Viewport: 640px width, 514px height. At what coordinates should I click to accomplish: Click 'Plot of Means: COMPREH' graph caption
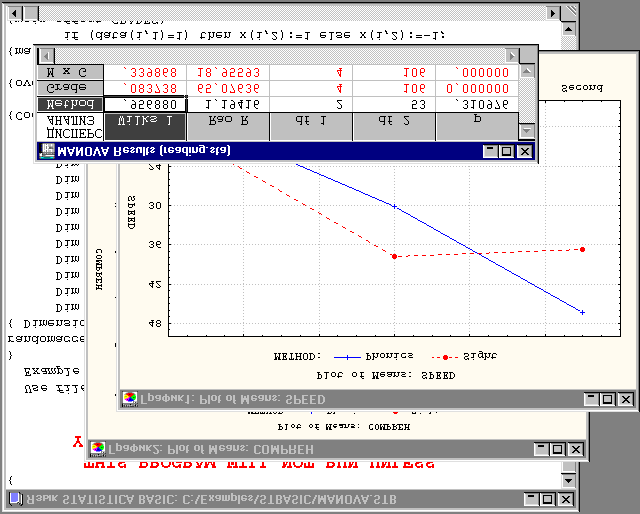[344, 427]
